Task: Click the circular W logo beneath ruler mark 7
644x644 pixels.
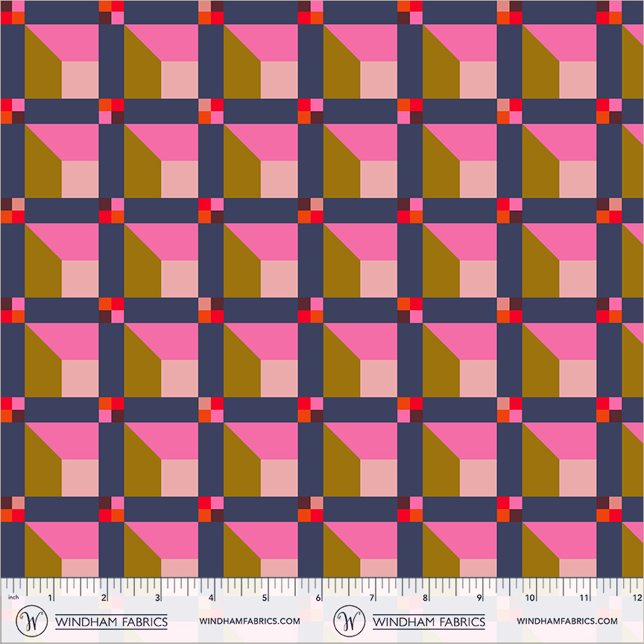Action: (x=350, y=621)
